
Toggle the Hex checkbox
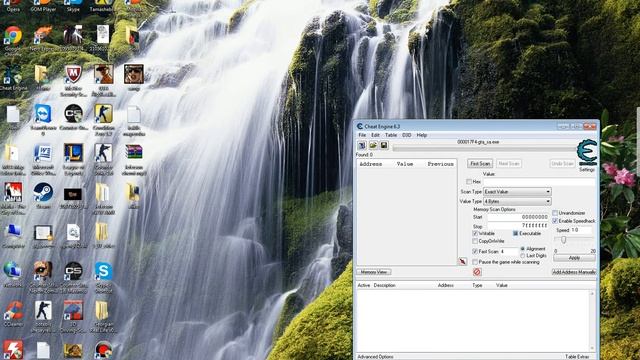click(x=469, y=182)
